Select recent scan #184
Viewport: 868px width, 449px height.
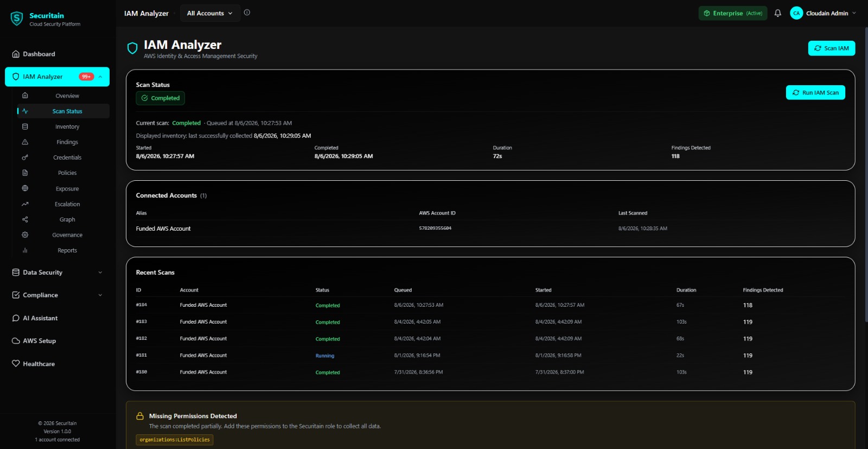[x=490, y=305]
